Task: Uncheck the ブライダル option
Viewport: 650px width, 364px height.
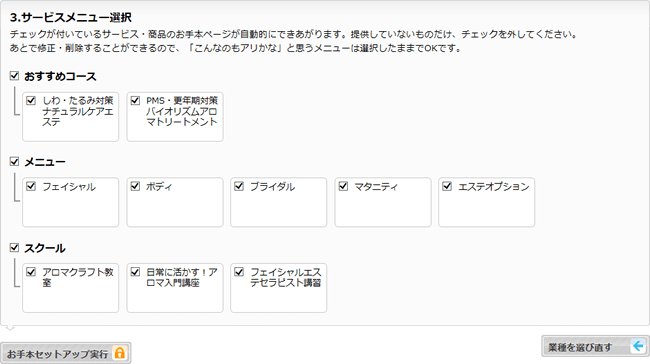Action: [x=239, y=186]
